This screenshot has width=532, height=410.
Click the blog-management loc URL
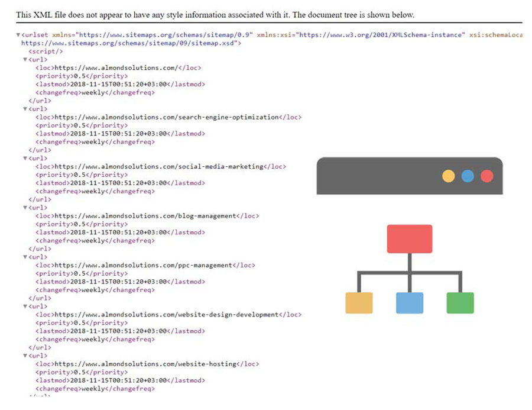pyautogui.click(x=145, y=216)
